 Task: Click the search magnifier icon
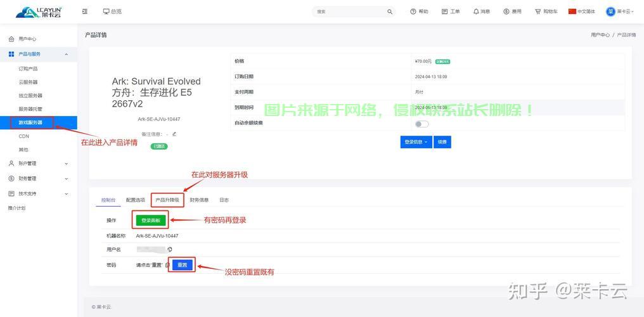390,11
